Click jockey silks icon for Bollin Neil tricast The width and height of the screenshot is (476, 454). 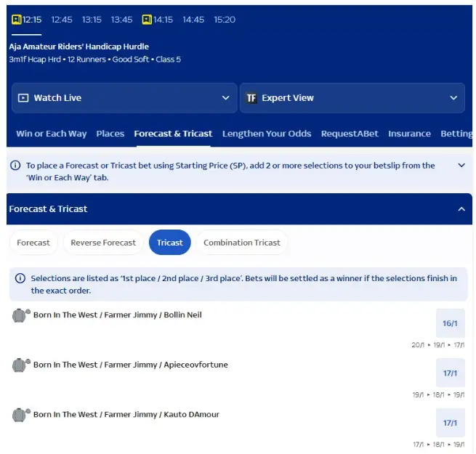click(x=20, y=315)
